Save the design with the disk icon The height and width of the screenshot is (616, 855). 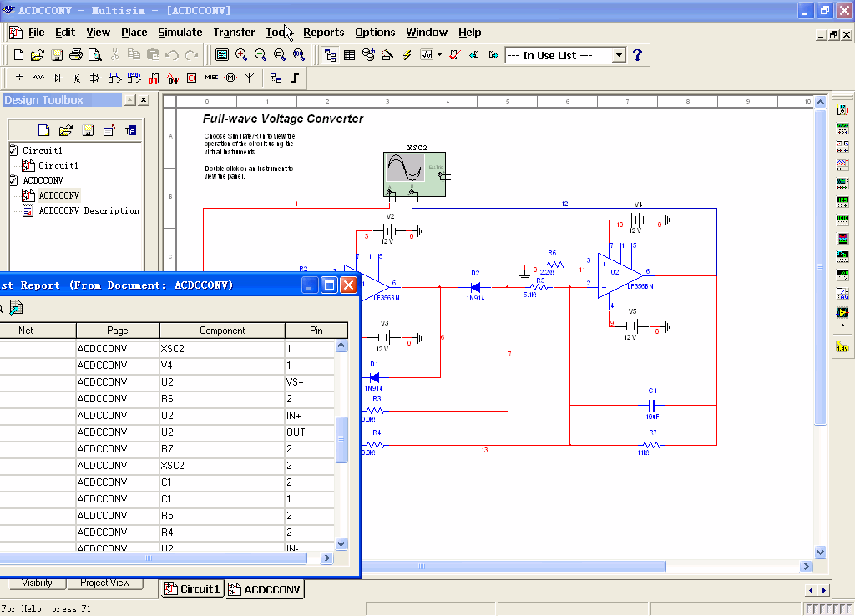tap(57, 55)
